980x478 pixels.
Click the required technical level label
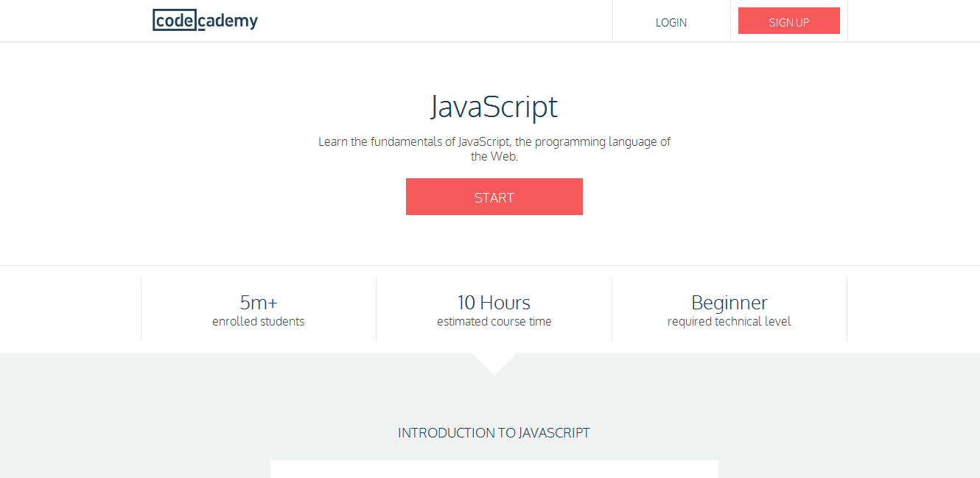tap(729, 321)
